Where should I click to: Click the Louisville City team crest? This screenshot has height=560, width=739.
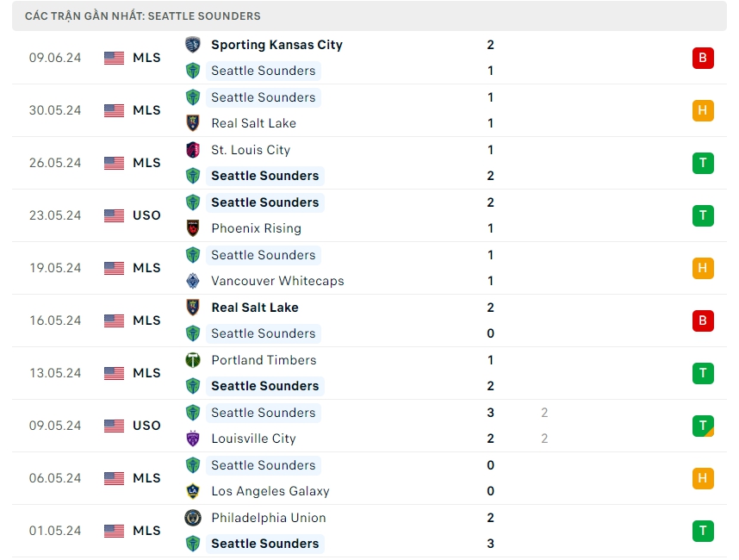[x=193, y=439]
